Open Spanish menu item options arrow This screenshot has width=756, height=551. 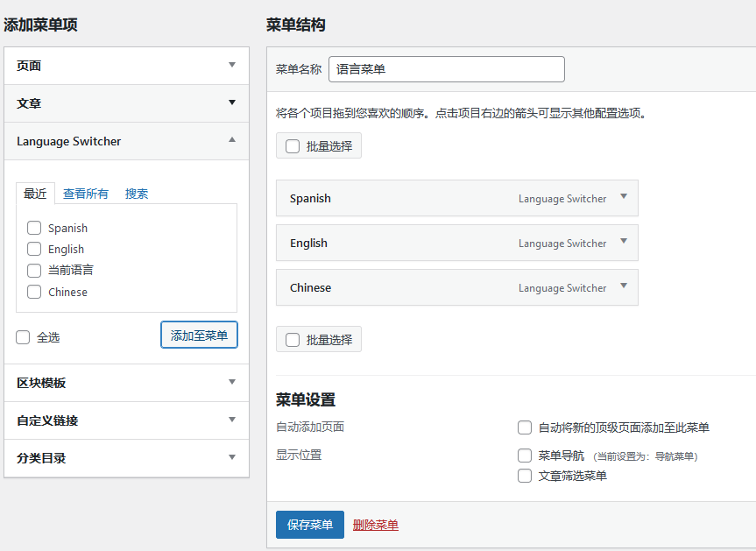coord(624,197)
